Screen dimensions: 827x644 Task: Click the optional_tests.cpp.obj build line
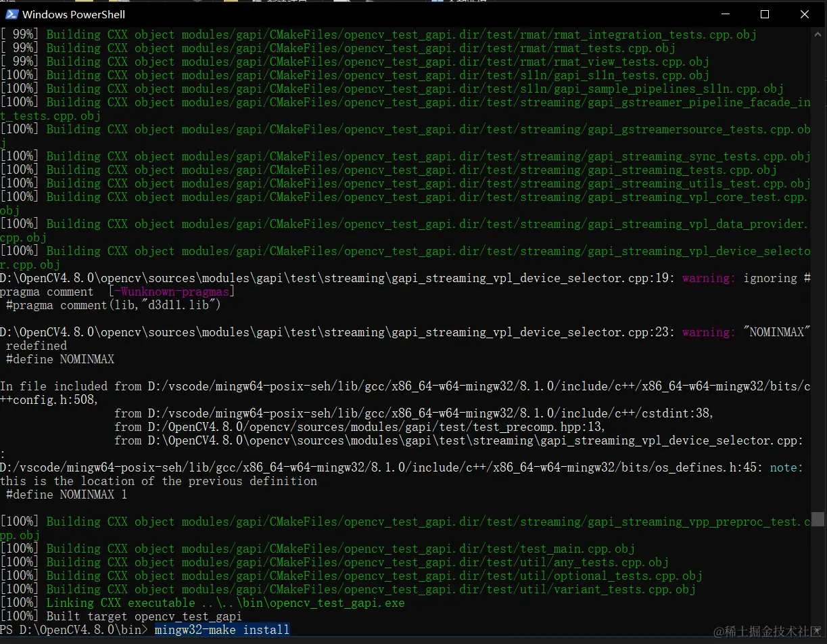click(x=351, y=576)
